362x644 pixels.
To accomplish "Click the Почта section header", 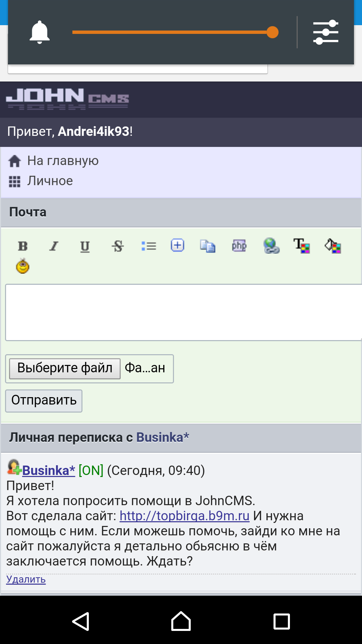I will tap(181, 212).
